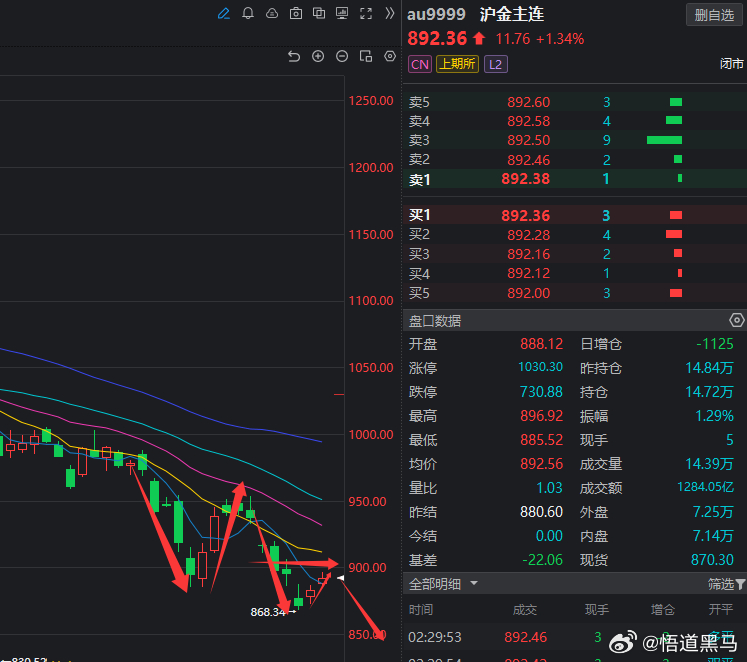Click the monitor display icon
Image resolution: width=747 pixels, height=662 pixels.
pyautogui.click(x=342, y=13)
